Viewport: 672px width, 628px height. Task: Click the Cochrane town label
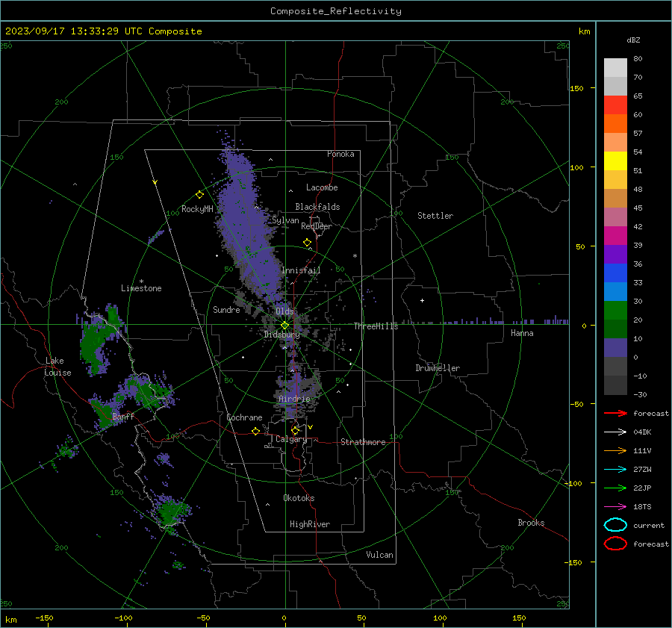pyautogui.click(x=244, y=417)
